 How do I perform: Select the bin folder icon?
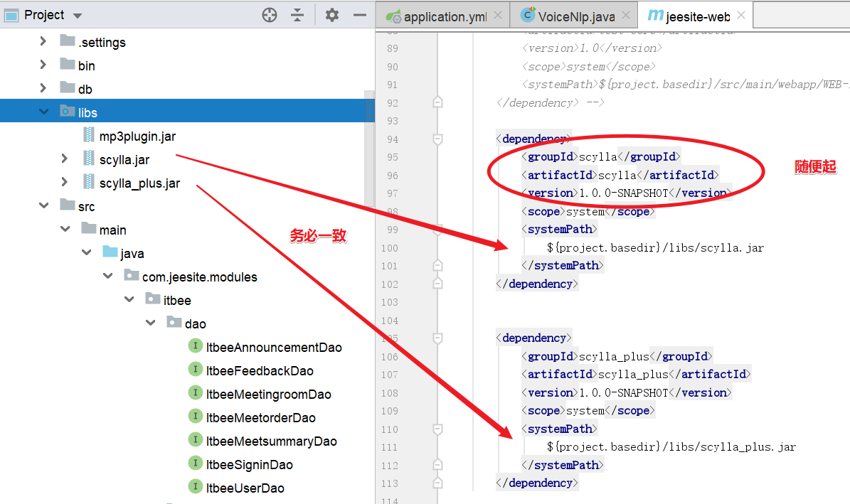pyautogui.click(x=68, y=63)
